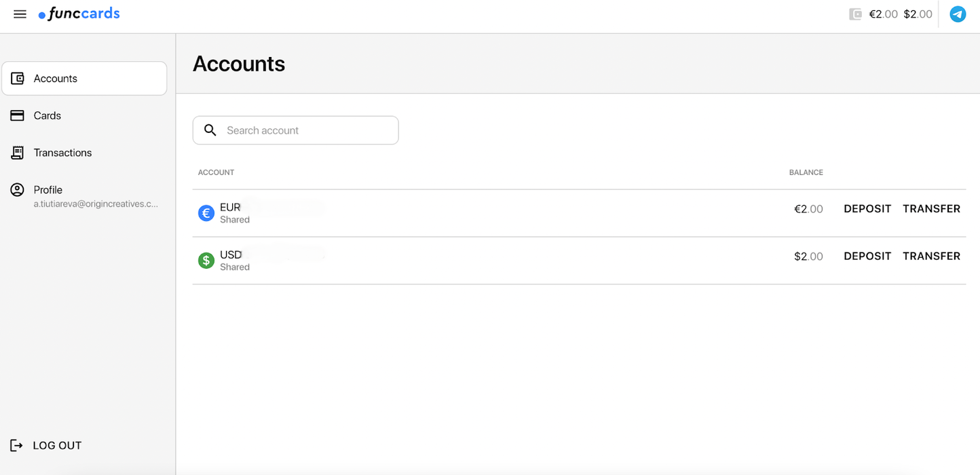980x475 pixels.
Task: Click DEPOSIT for the USD account
Action: pyautogui.click(x=867, y=256)
